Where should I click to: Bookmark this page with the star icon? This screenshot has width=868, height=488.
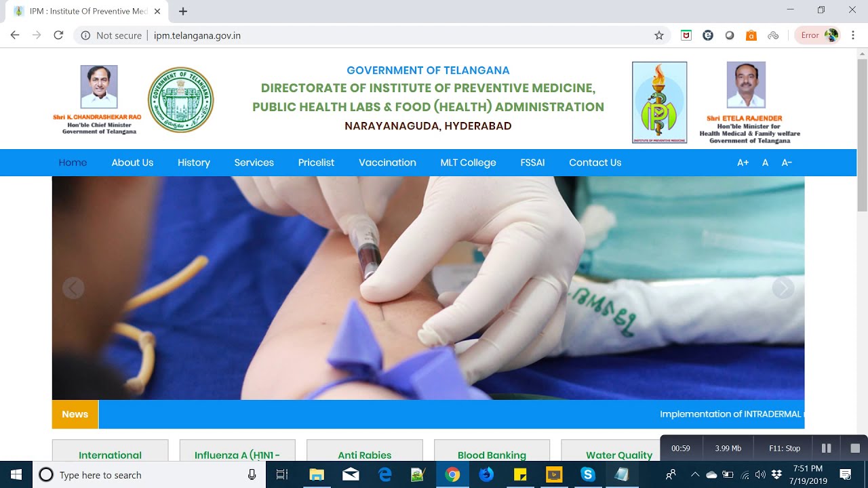pos(658,35)
